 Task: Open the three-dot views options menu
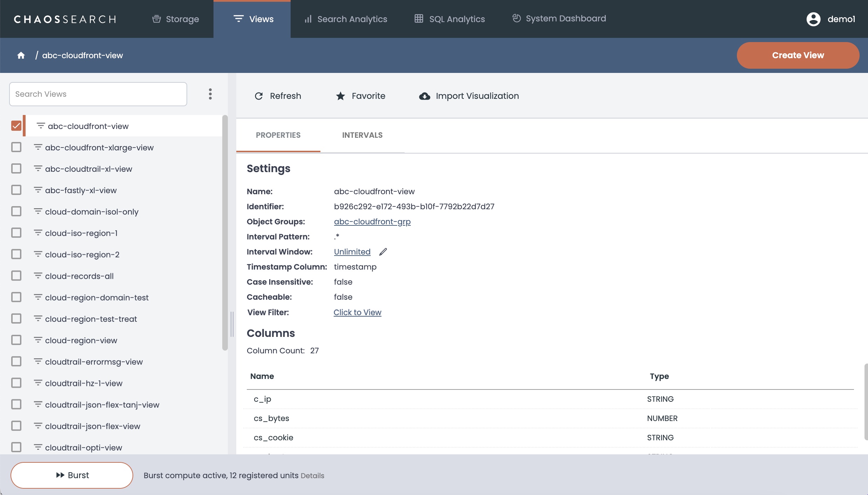[x=210, y=94]
